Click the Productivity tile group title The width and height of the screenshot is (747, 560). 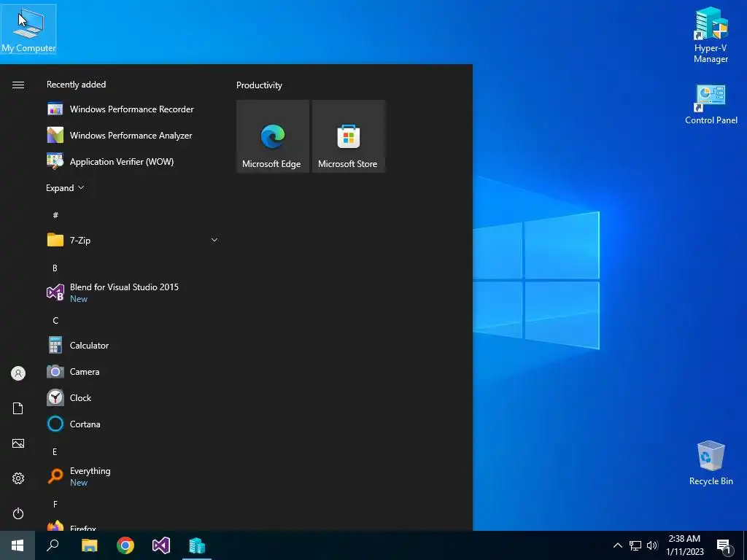pyautogui.click(x=259, y=85)
